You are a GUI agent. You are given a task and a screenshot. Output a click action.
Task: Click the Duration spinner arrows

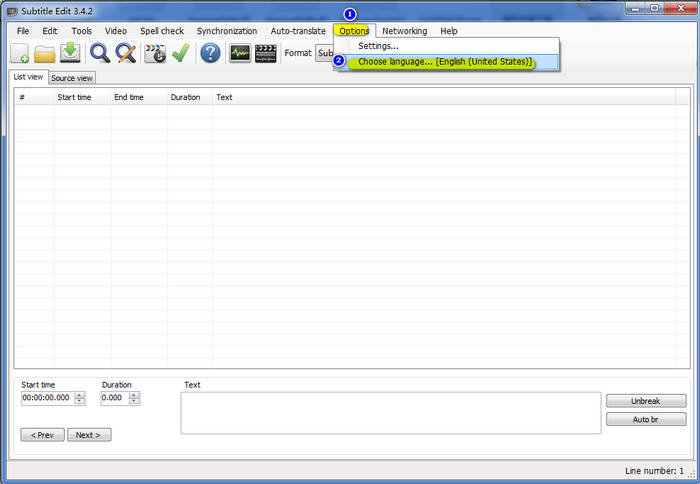pyautogui.click(x=134, y=398)
